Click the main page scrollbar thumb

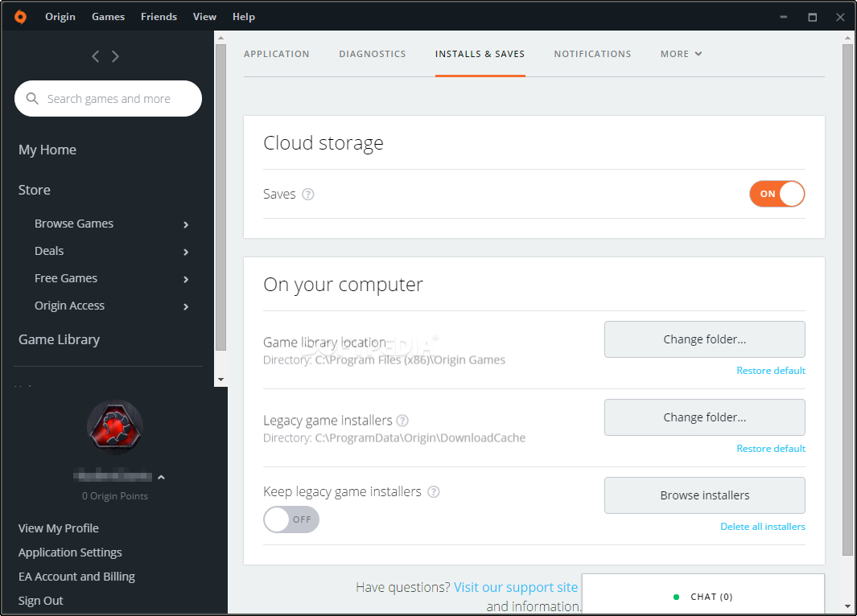pos(847,300)
